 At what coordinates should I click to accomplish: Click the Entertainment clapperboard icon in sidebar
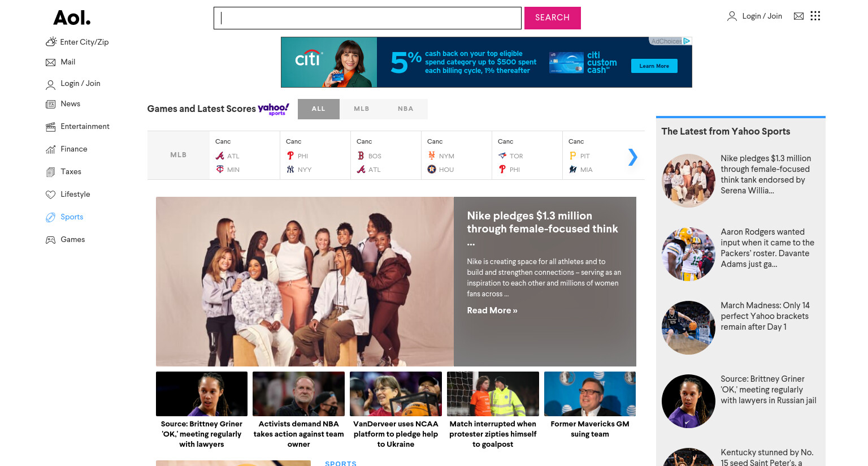[x=51, y=127]
